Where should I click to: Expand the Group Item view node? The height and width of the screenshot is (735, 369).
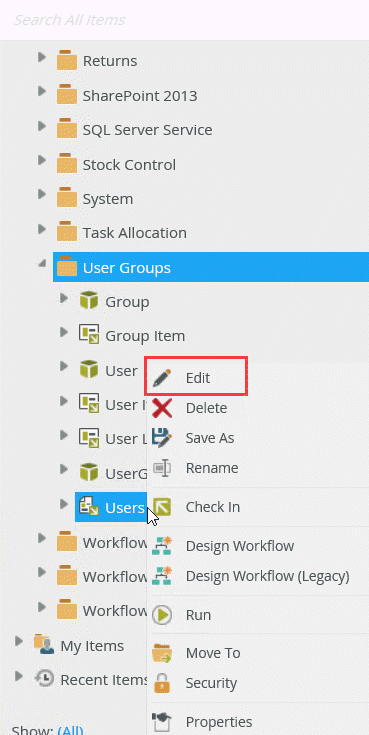point(64,332)
